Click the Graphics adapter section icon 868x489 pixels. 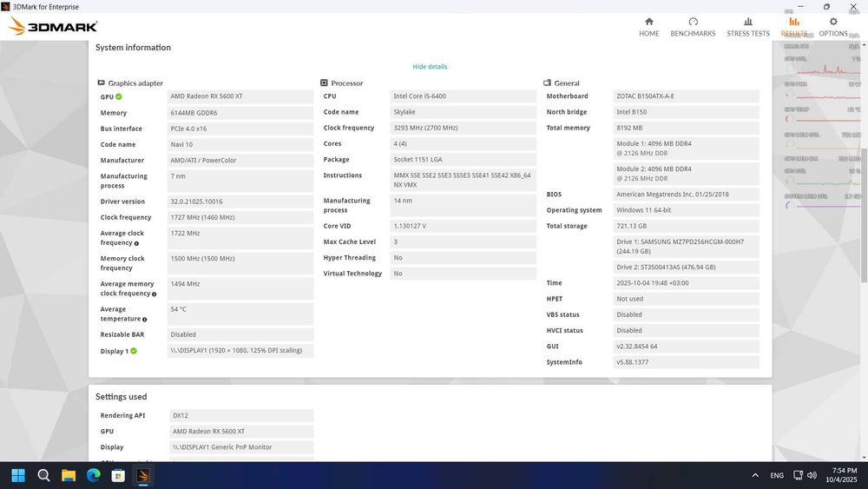pyautogui.click(x=102, y=83)
